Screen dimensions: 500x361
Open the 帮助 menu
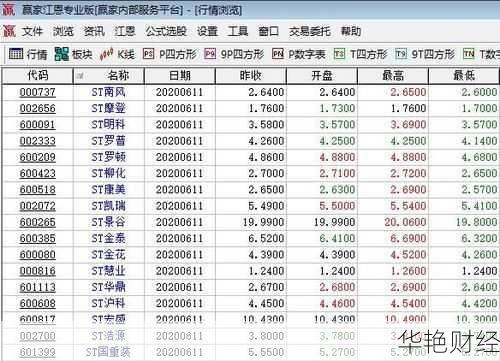(351, 31)
